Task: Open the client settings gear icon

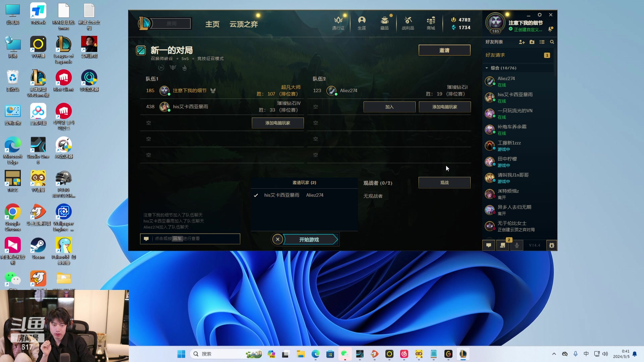Action: 540,15
